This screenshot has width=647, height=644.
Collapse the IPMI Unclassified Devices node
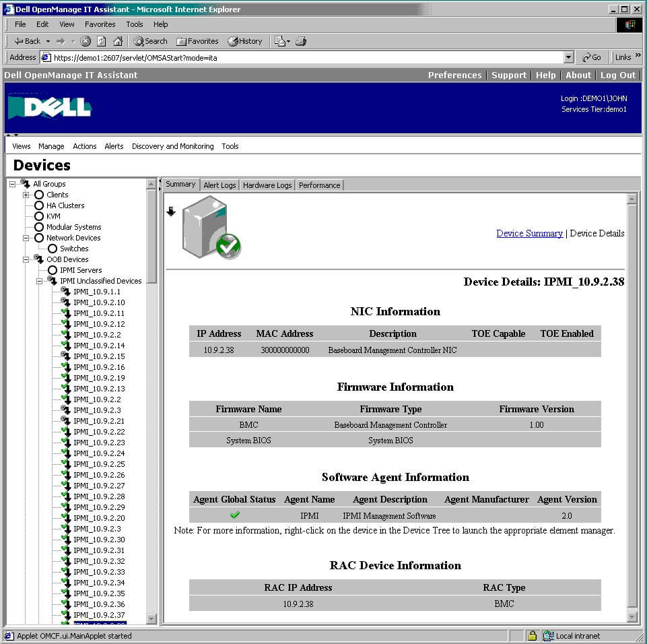point(39,281)
